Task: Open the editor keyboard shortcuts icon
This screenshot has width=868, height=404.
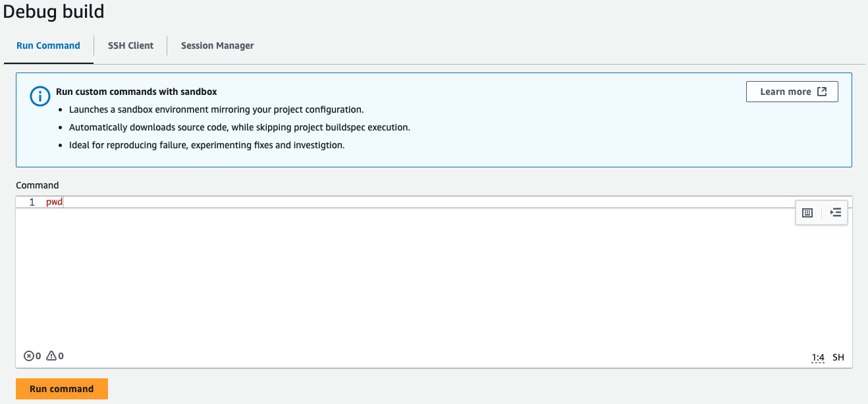Action: 807,212
